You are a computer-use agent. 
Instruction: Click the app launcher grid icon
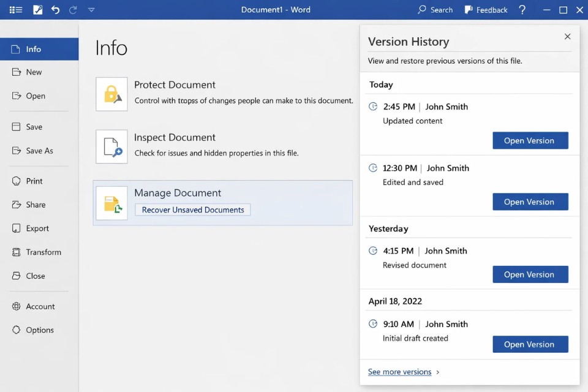15,9
